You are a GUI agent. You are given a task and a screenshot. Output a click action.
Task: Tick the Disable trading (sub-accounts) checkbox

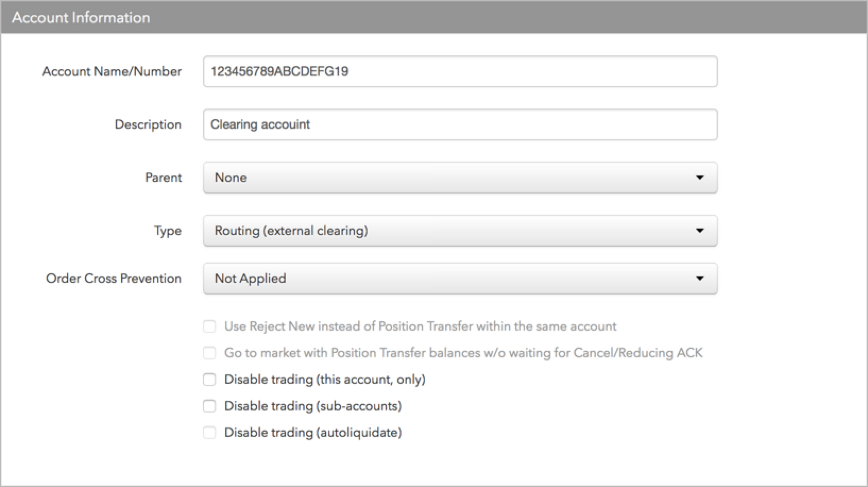coord(209,406)
